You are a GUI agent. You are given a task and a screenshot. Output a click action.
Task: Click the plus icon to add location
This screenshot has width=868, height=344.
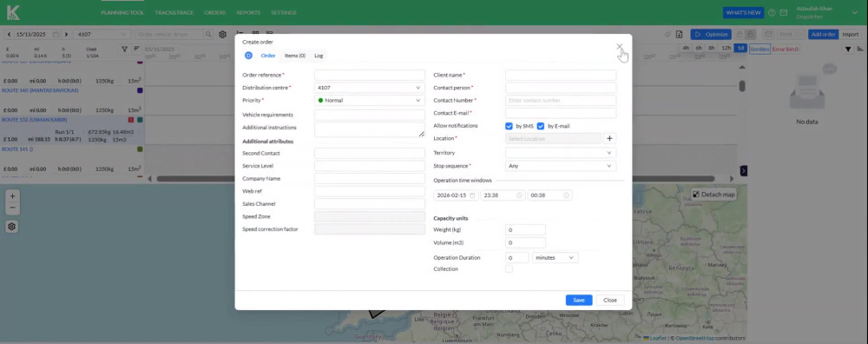click(x=609, y=138)
